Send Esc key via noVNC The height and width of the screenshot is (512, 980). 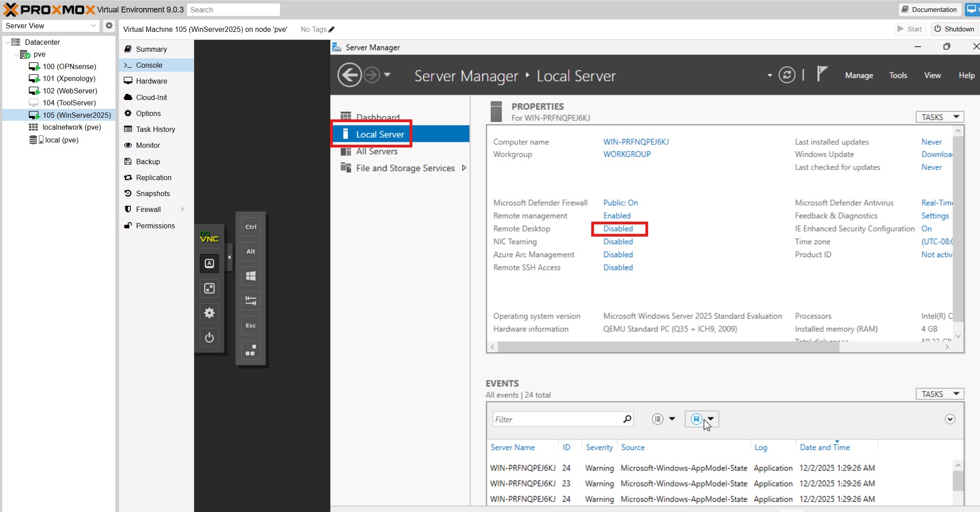251,326
